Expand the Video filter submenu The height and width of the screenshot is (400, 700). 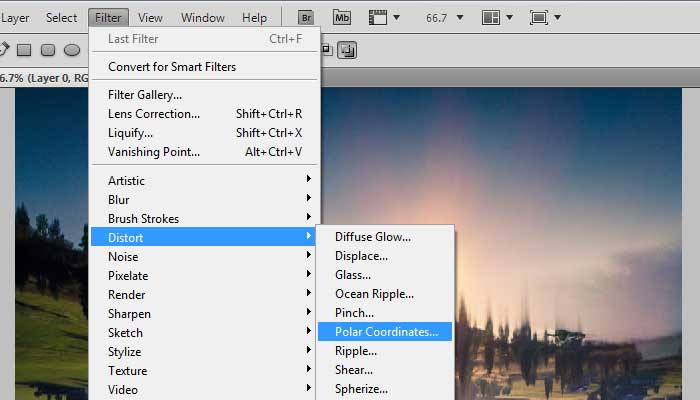[204, 390]
